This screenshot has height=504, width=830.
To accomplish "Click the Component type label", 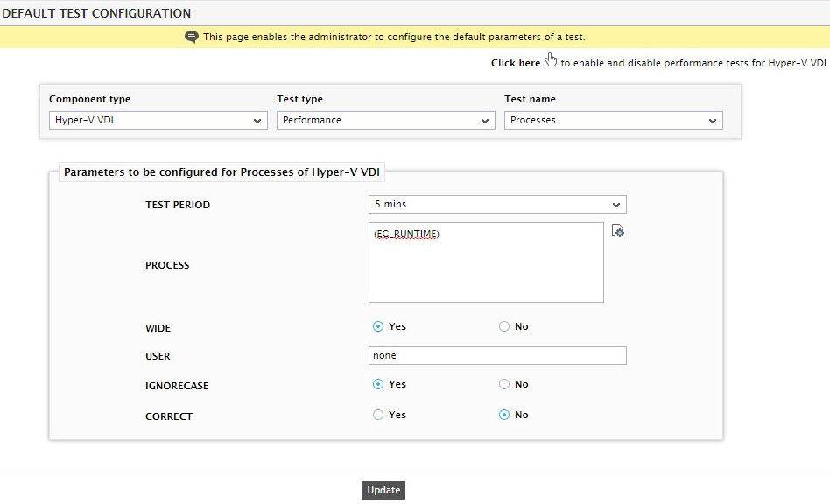I will click(x=90, y=99).
